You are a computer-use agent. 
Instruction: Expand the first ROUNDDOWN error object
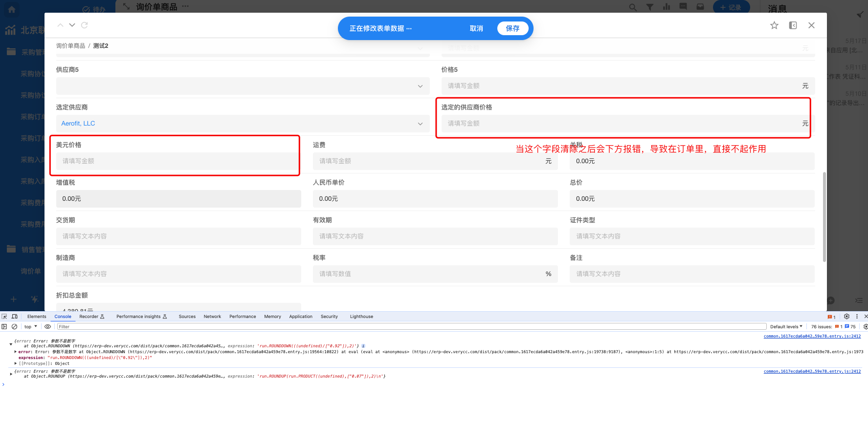coord(11,344)
